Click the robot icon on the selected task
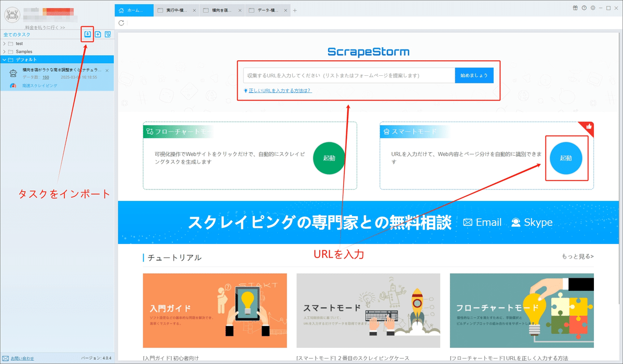 (x=12, y=73)
